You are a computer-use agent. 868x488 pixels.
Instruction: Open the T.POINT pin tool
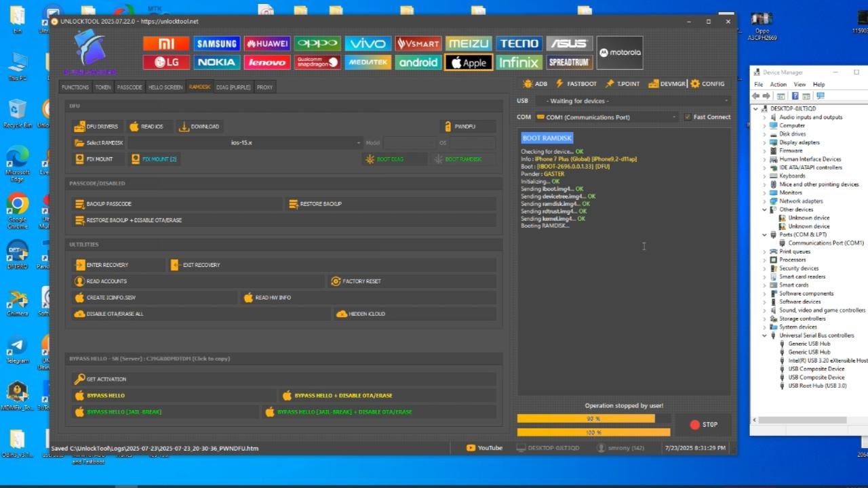coord(623,84)
